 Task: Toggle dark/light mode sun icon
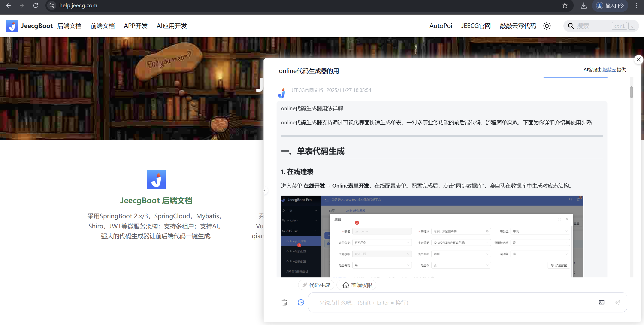tap(547, 26)
